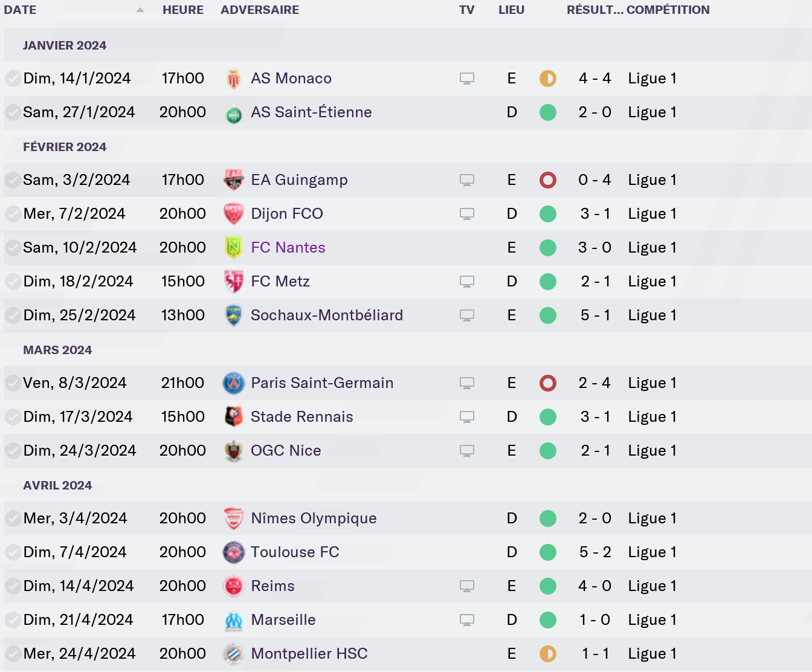812x672 pixels.
Task: Click the Marseille club logo
Action: pyautogui.click(x=234, y=620)
